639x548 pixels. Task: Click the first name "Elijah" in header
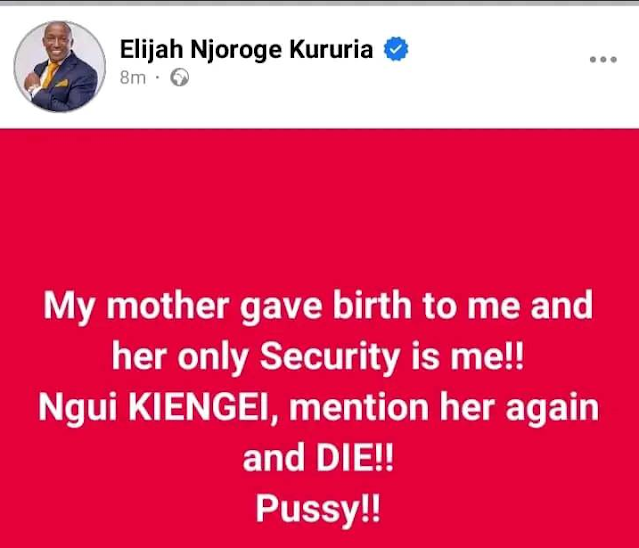tap(151, 50)
